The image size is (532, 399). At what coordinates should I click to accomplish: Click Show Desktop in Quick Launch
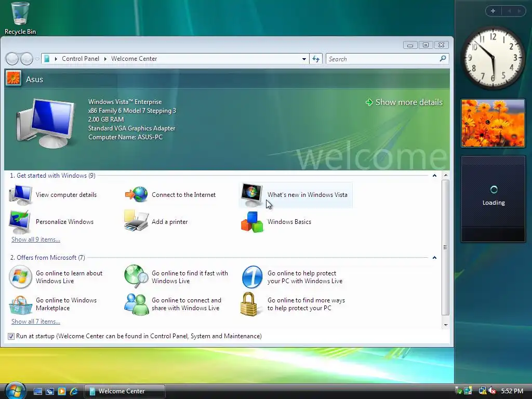click(37, 391)
